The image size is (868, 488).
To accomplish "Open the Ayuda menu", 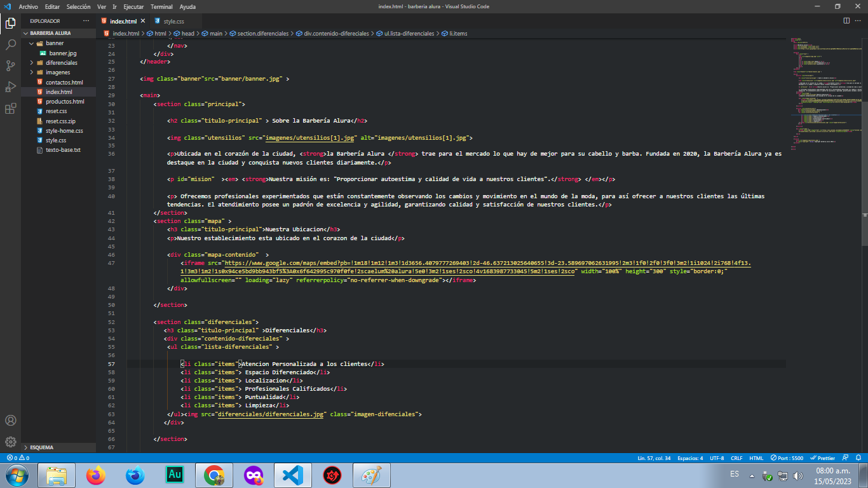I will [187, 6].
